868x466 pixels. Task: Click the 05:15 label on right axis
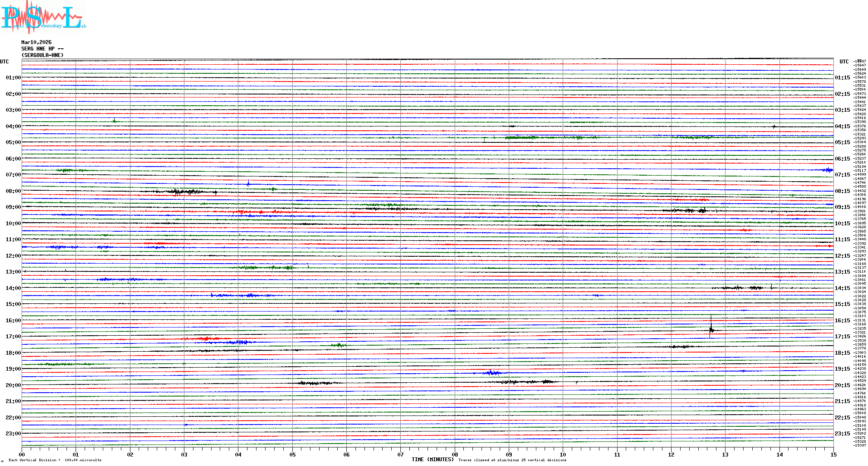pyautogui.click(x=842, y=142)
